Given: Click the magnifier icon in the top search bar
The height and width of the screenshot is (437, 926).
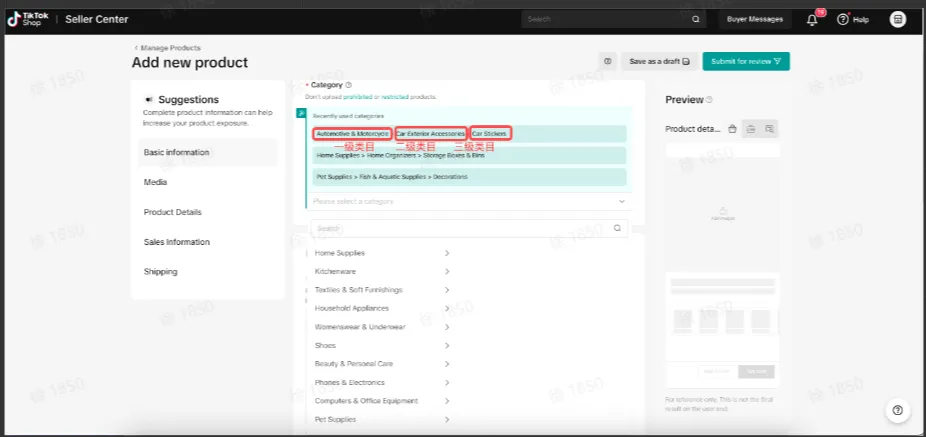Looking at the screenshot, I should pyautogui.click(x=696, y=19).
